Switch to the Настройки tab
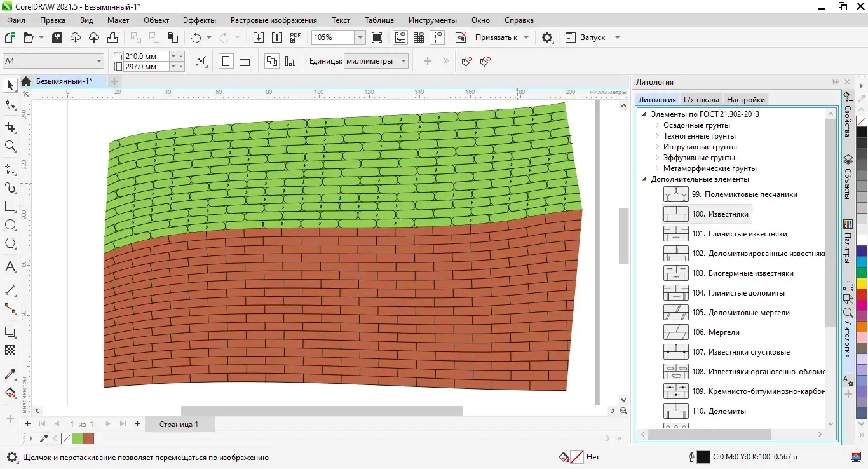Image resolution: width=868 pixels, height=469 pixels. click(746, 100)
